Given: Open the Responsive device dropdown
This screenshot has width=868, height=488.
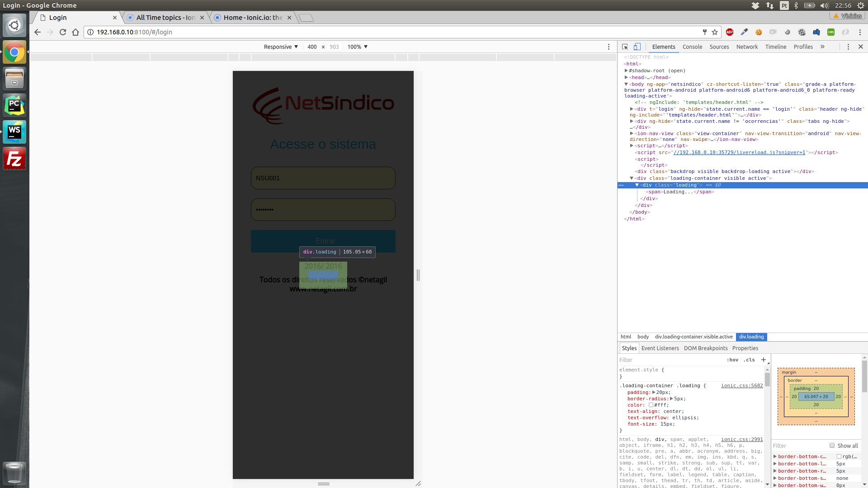Looking at the screenshot, I should tap(281, 47).
